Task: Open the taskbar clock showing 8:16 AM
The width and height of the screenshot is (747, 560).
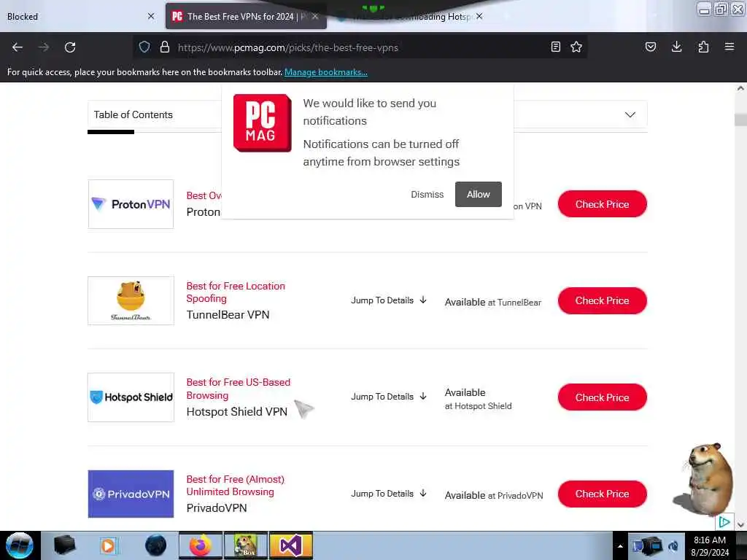Action: (x=710, y=546)
